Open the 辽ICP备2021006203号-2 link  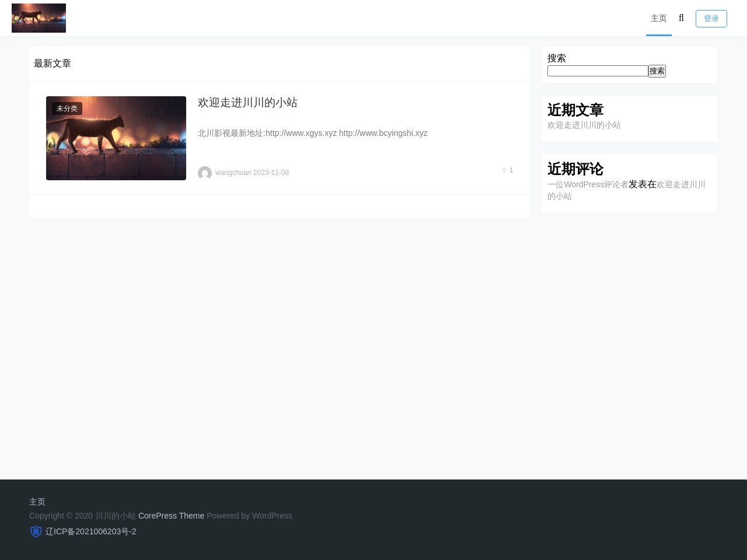click(x=90, y=531)
